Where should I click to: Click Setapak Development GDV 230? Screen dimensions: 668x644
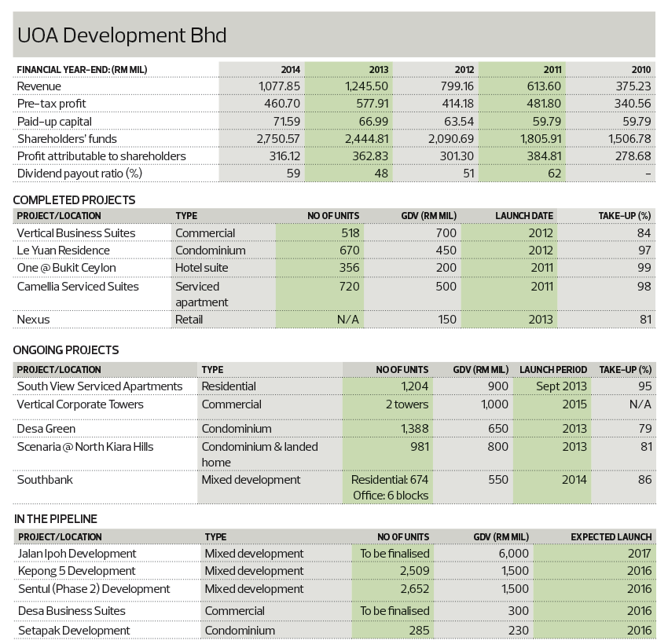(519, 631)
